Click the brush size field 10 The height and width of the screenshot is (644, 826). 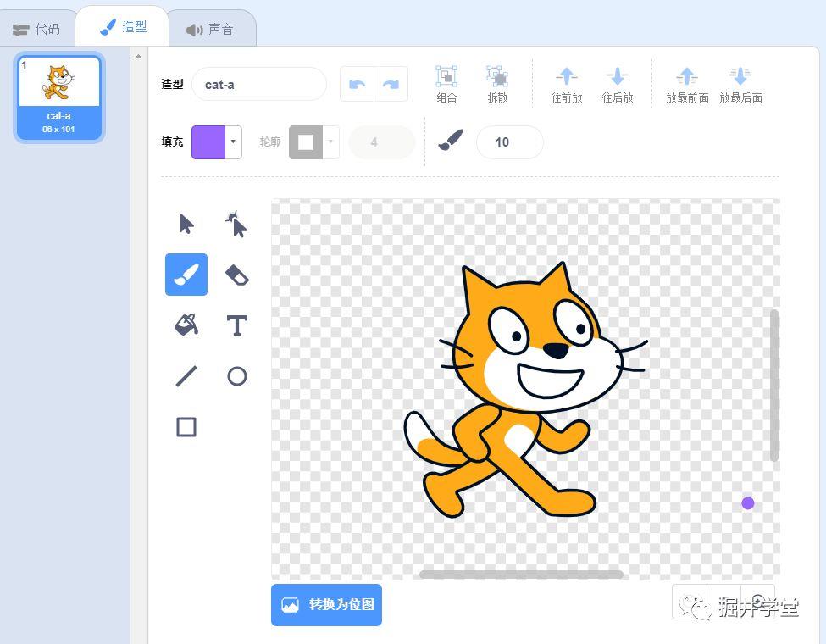(509, 142)
